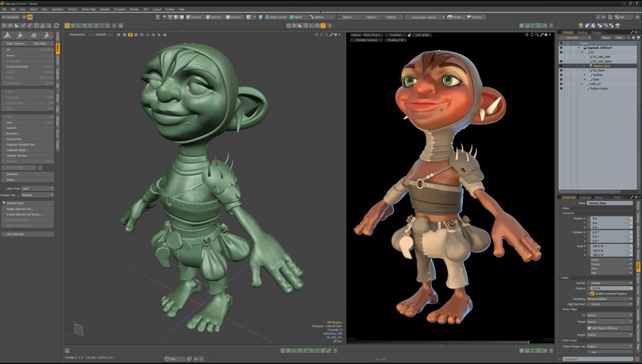
Task: Select the dome-shaped tool icon in left panel
Action: click(x=35, y=35)
